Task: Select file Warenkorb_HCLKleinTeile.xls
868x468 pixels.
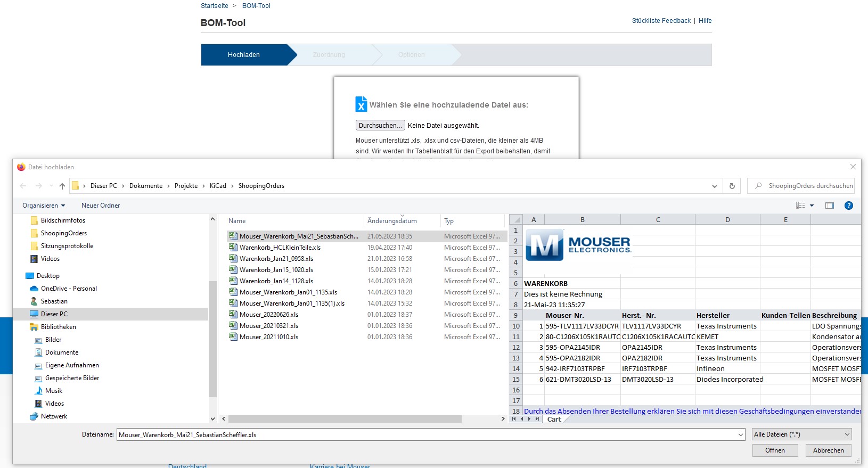Action: coord(280,248)
